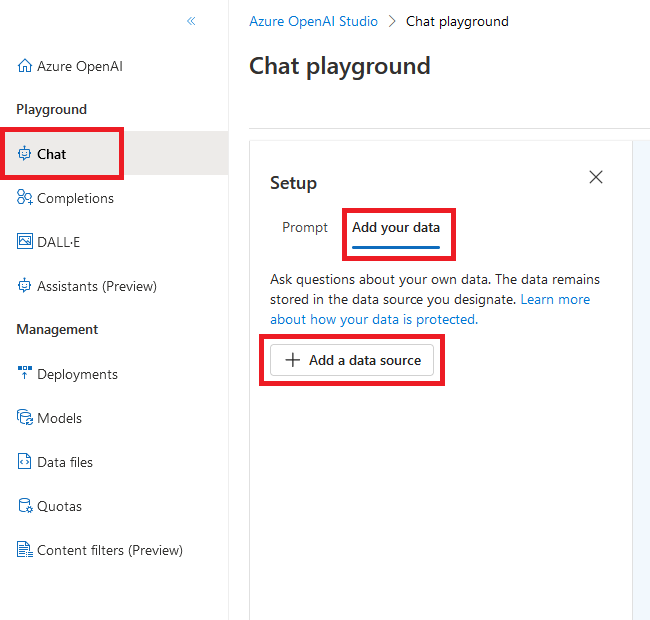650x620 pixels.
Task: Switch to the Prompt tab
Action: tap(305, 228)
